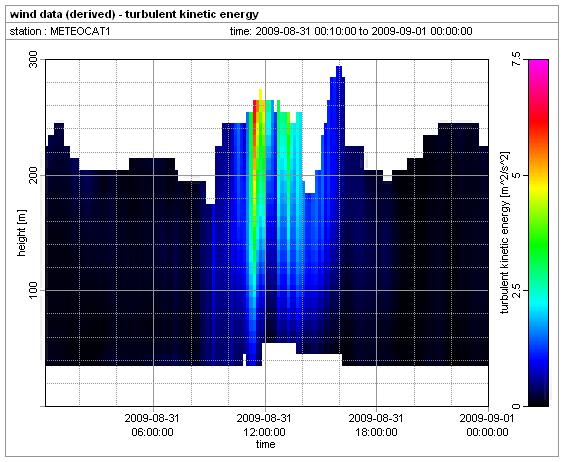Screen dimensions: 564x462
Task: Click the time range text in the header
Action: tap(351, 31)
